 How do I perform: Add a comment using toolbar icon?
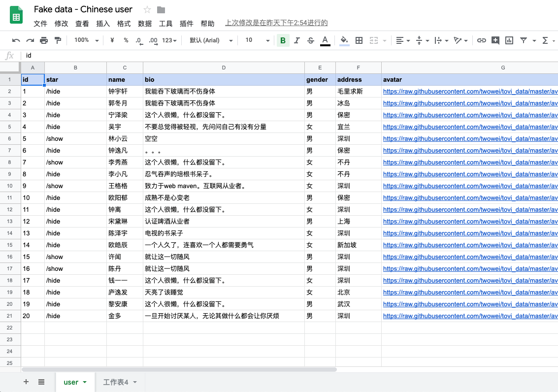pyautogui.click(x=495, y=40)
